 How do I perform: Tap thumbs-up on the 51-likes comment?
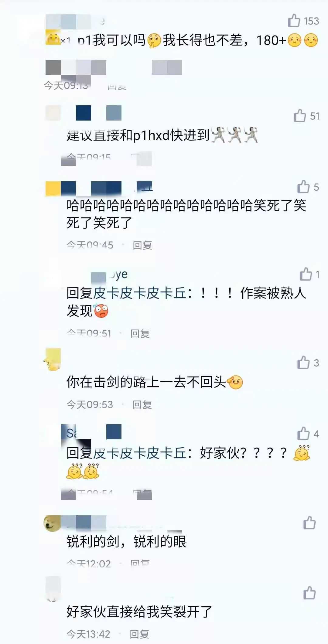pos(300,116)
